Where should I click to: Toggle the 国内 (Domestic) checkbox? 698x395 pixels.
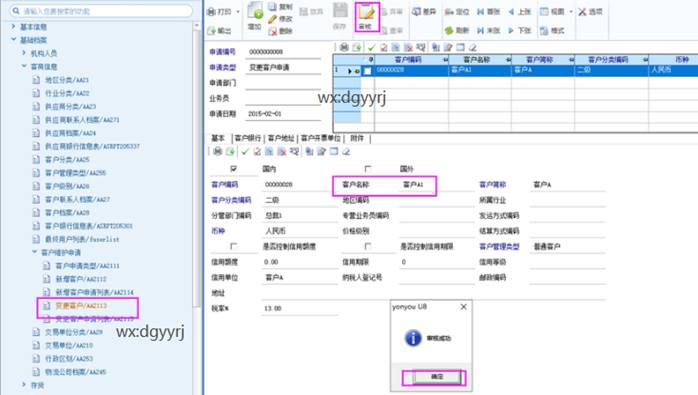234,169
